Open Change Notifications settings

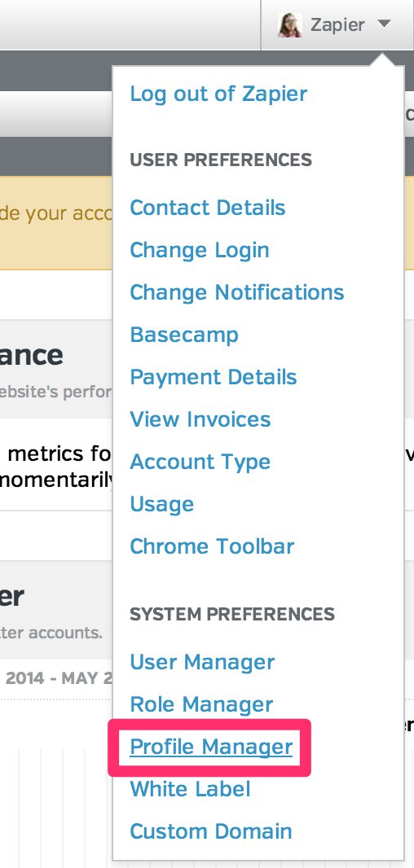pos(237,292)
